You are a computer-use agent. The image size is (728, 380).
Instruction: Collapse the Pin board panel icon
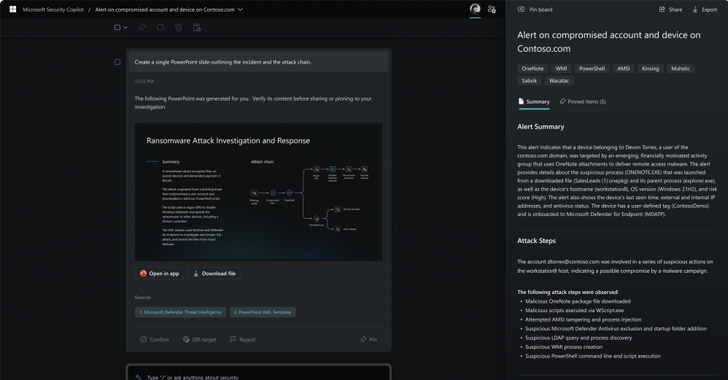521,9
